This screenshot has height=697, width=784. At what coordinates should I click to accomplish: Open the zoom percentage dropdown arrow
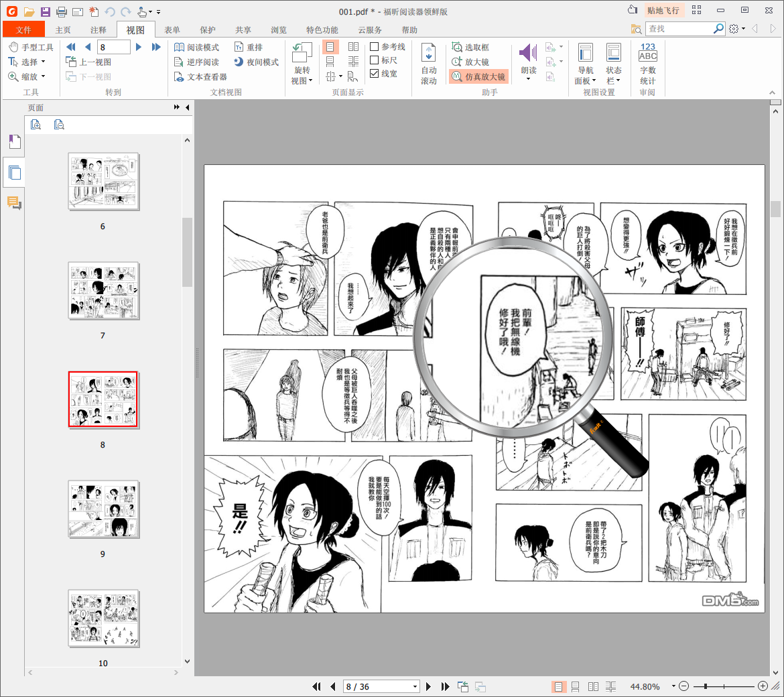tap(673, 686)
